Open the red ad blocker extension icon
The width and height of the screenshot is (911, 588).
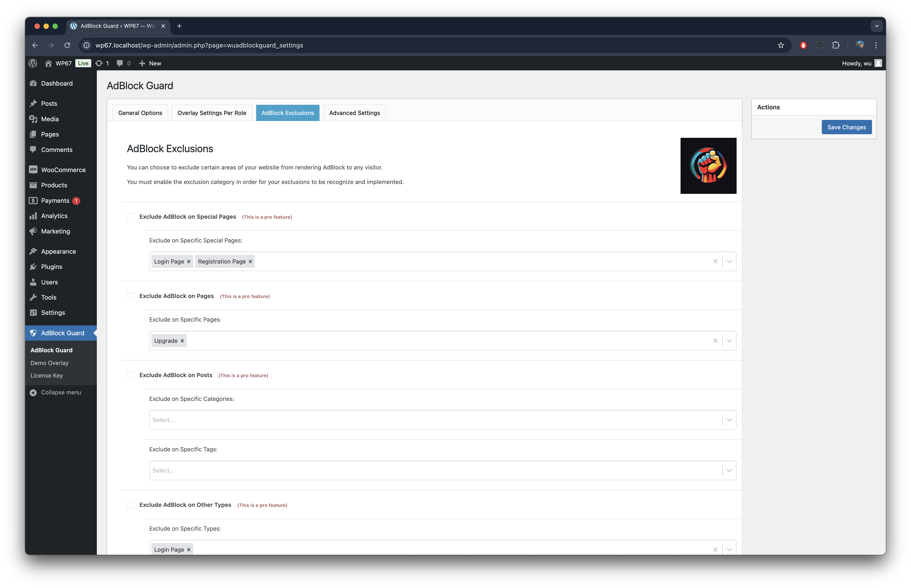click(803, 45)
